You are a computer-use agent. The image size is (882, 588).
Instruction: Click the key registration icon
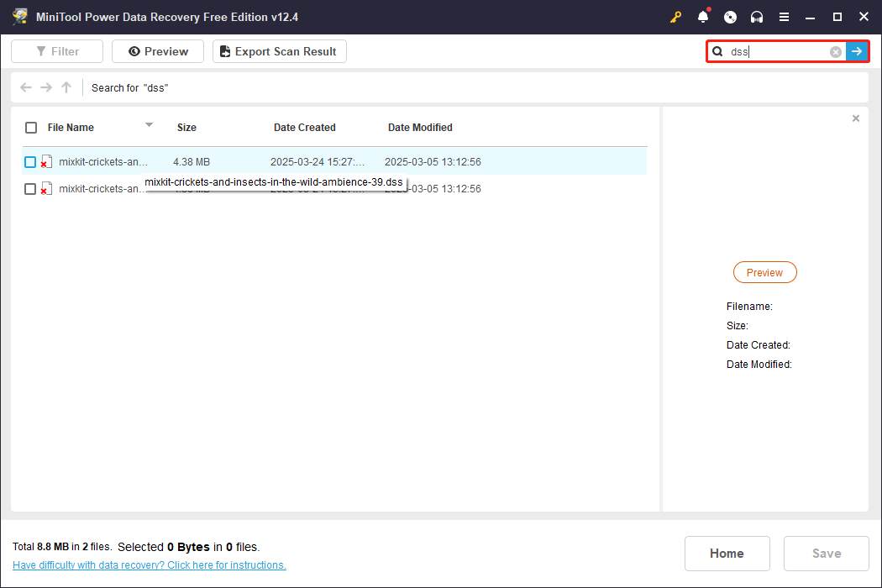[x=675, y=17]
